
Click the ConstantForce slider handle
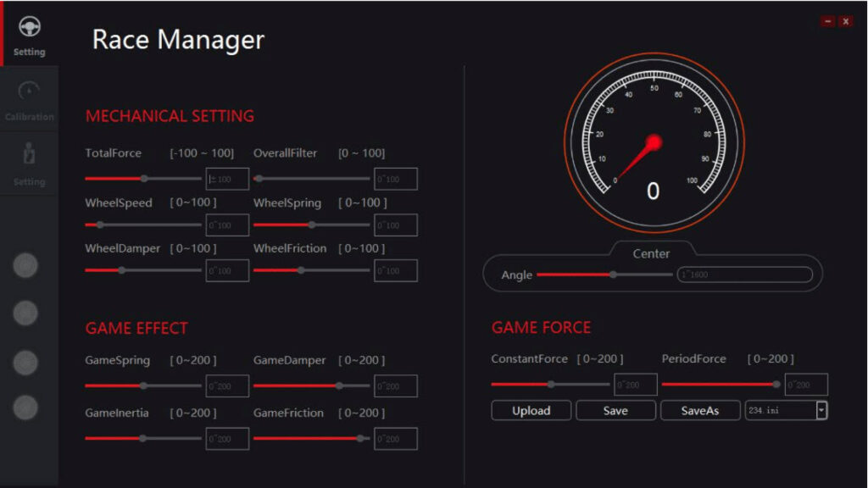click(x=551, y=382)
